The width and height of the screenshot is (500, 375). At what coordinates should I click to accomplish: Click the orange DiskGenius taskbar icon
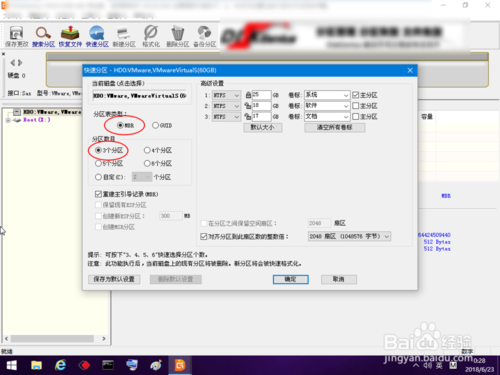[180, 365]
